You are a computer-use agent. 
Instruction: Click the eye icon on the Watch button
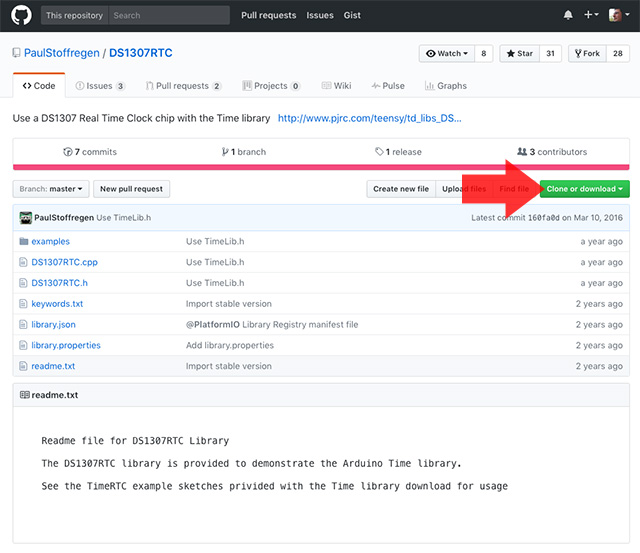[x=431, y=53]
